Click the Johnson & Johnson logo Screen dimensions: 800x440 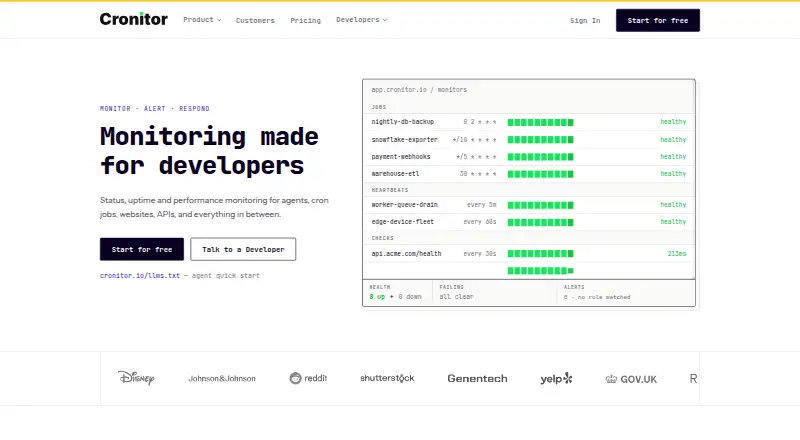coord(222,379)
